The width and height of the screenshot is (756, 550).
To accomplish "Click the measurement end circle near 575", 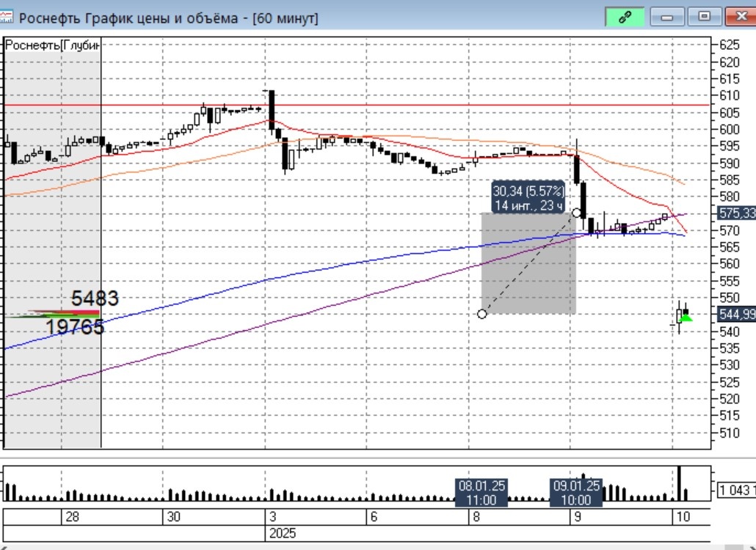I will [576, 213].
